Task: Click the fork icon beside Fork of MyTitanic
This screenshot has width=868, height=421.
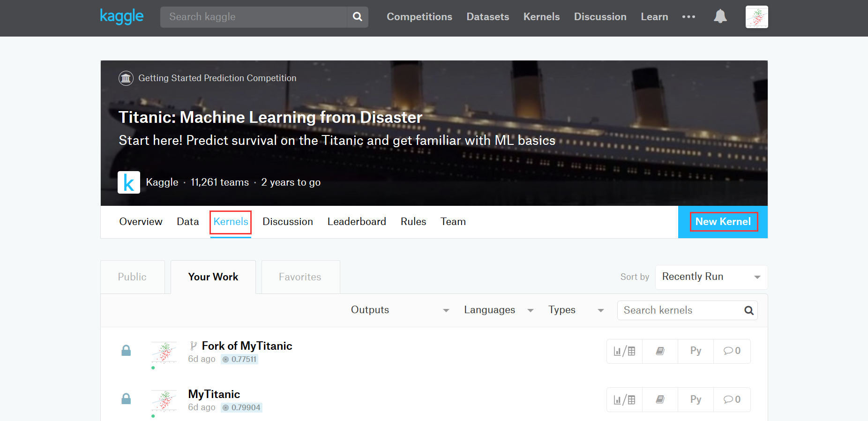Action: (x=193, y=346)
